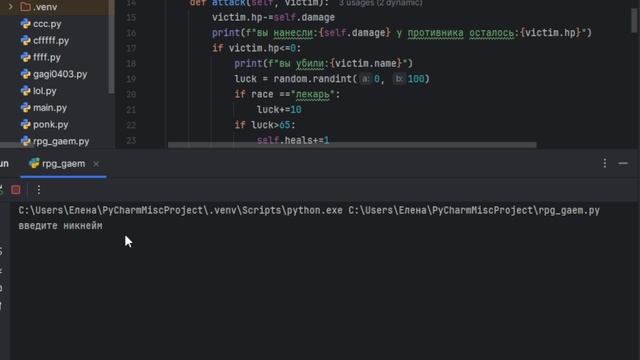Click 'luck+=10' code line
The height and width of the screenshot is (360, 640).
point(279,110)
